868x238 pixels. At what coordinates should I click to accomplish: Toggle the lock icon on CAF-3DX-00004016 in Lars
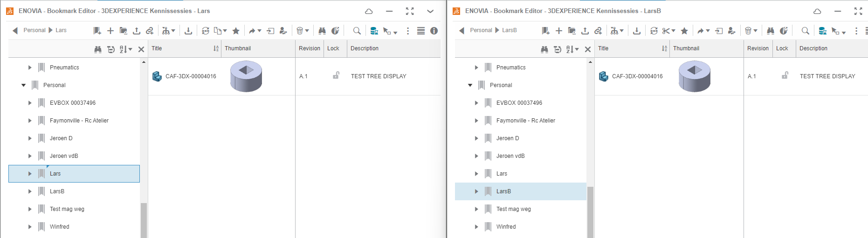pos(336,75)
